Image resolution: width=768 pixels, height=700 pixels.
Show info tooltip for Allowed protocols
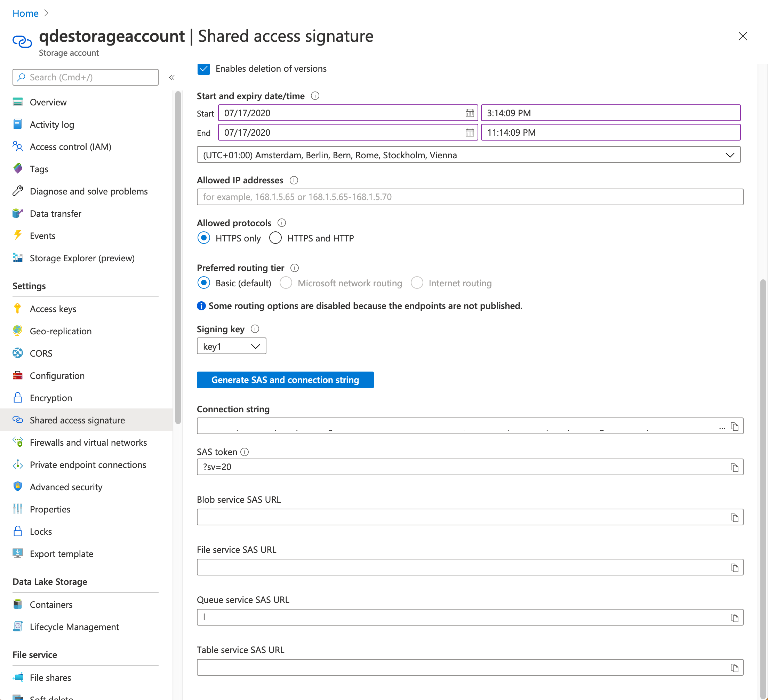(x=281, y=223)
